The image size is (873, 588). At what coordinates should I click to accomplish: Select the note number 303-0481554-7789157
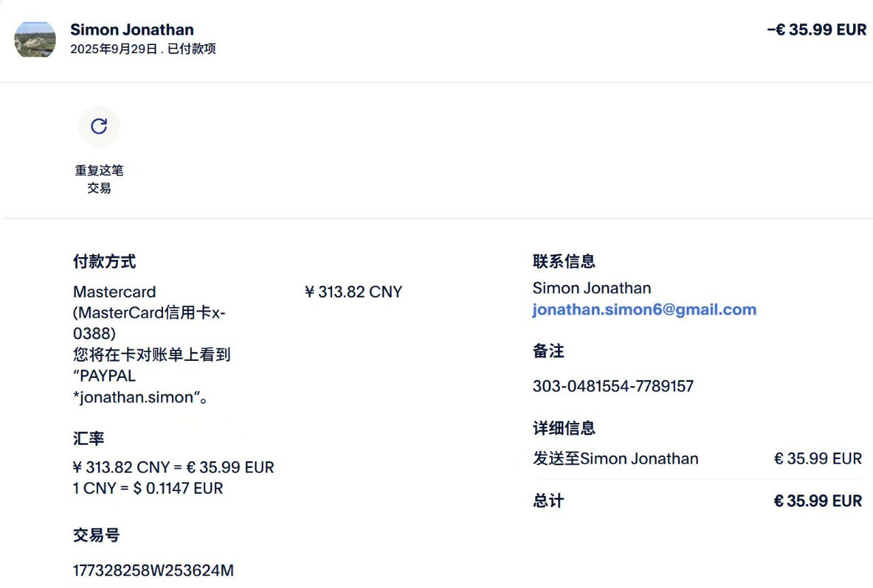coord(612,386)
